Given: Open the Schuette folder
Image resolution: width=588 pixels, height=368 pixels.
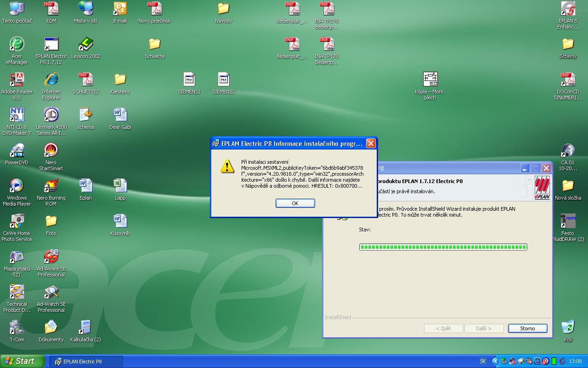Looking at the screenshot, I should pyautogui.click(x=154, y=48).
